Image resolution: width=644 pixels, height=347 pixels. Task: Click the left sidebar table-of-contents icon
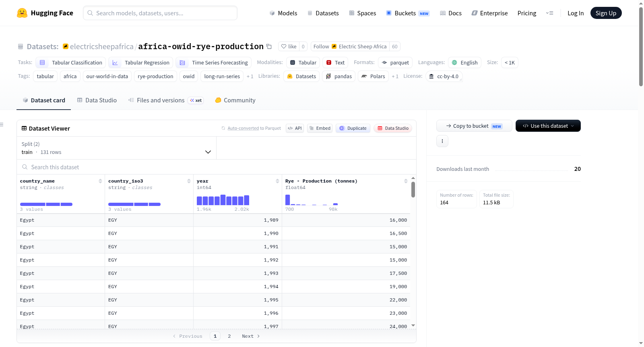2,125
